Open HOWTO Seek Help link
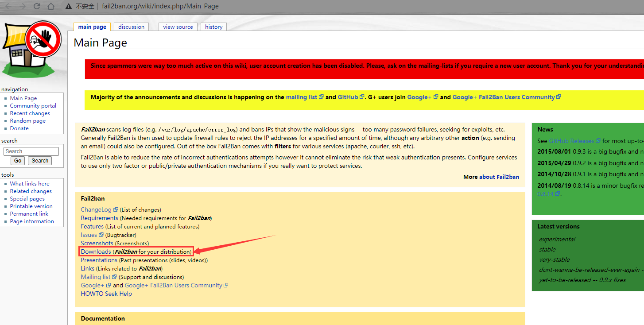Image resolution: width=644 pixels, height=325 pixels. pos(106,294)
